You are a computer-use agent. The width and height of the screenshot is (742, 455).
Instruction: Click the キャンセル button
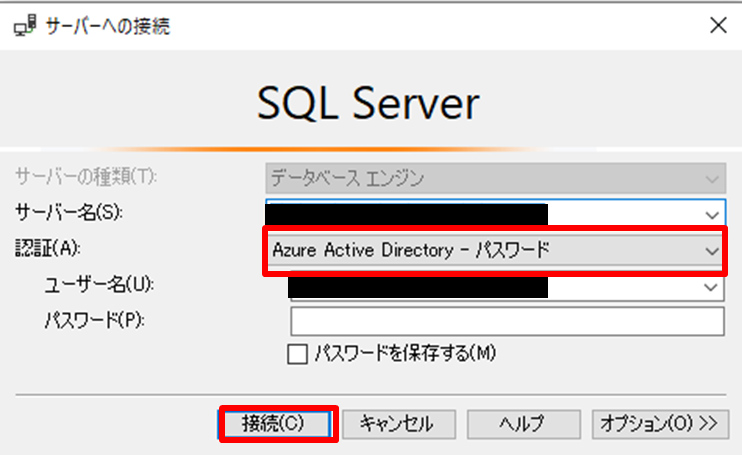(x=399, y=424)
